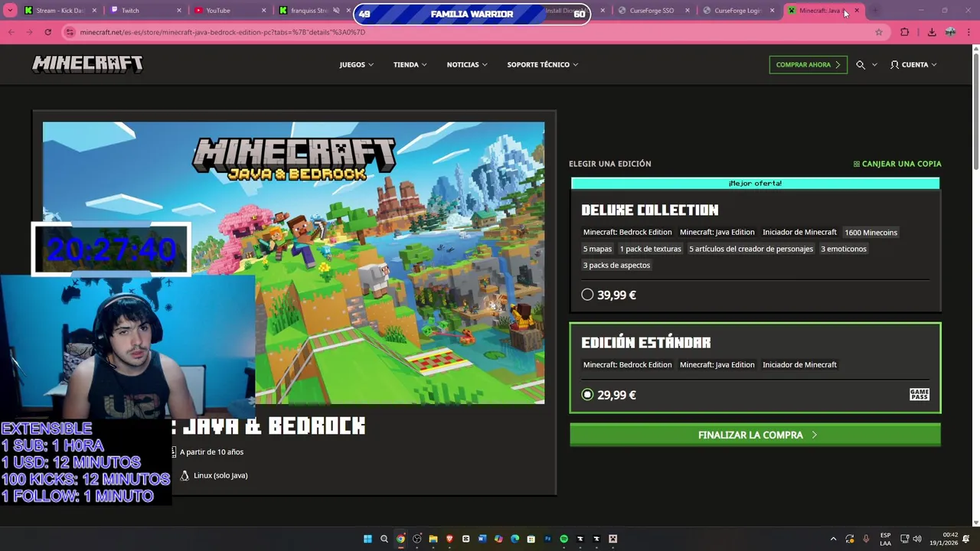Open the Windows Start menu
Screen dimensions: 980x551
click(x=367, y=539)
